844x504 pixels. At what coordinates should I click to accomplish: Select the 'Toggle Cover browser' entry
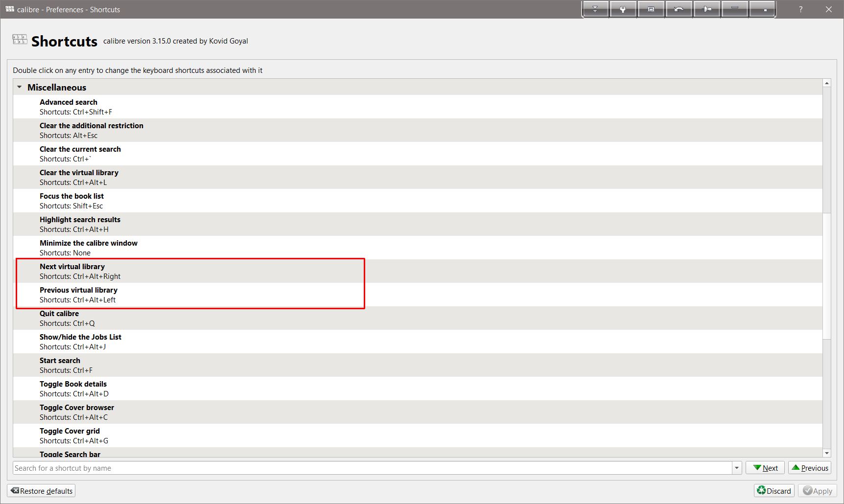(418, 412)
